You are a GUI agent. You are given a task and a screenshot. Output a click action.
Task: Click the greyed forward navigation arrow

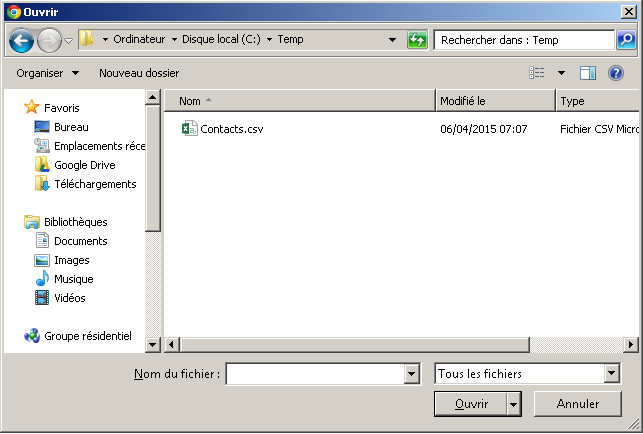49,40
